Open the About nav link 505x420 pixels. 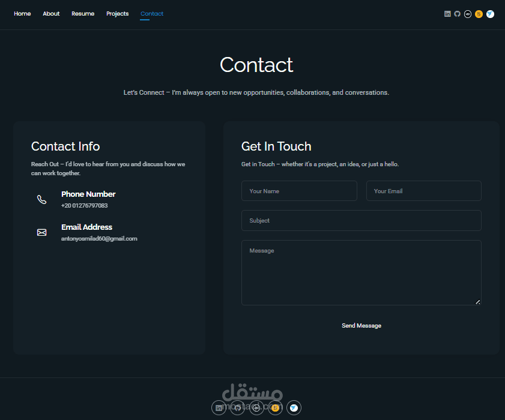pos(51,14)
